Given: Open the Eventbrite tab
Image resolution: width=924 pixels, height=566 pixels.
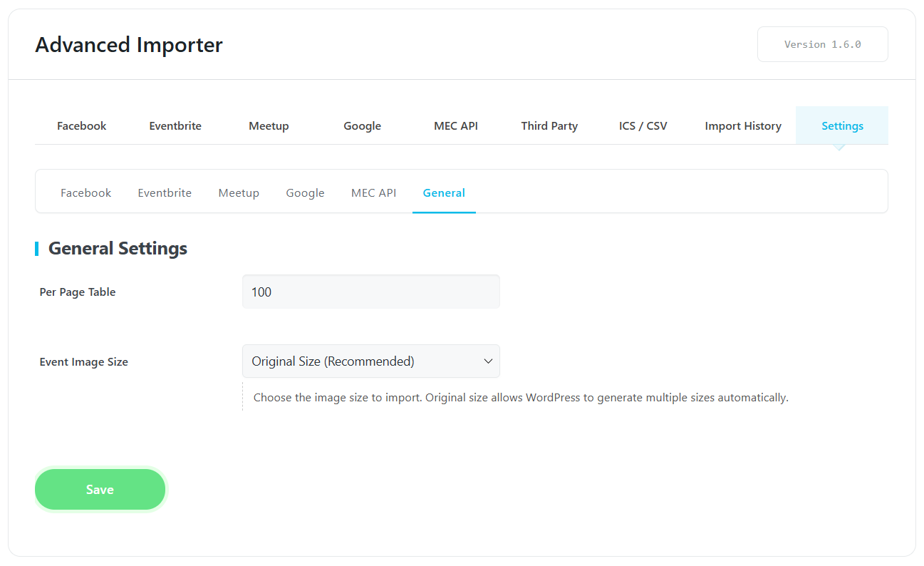Looking at the screenshot, I should coord(175,125).
